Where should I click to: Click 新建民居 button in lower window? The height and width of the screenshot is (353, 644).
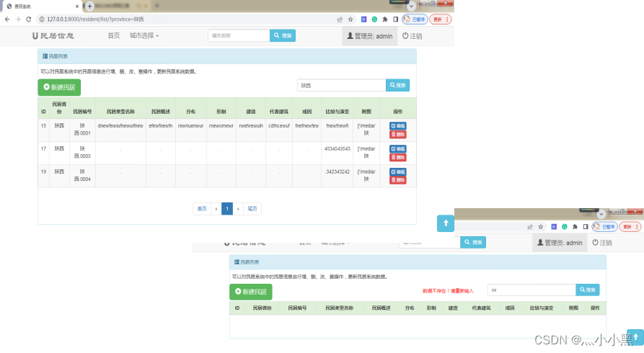click(x=250, y=292)
